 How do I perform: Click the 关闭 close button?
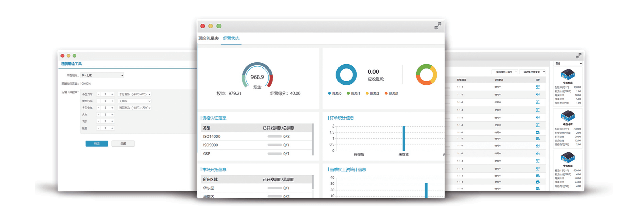point(123,144)
